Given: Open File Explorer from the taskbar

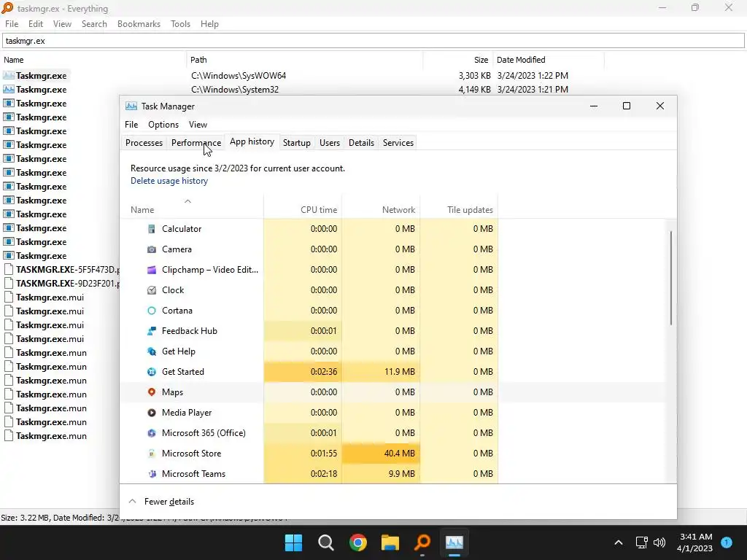Looking at the screenshot, I should click(390, 542).
